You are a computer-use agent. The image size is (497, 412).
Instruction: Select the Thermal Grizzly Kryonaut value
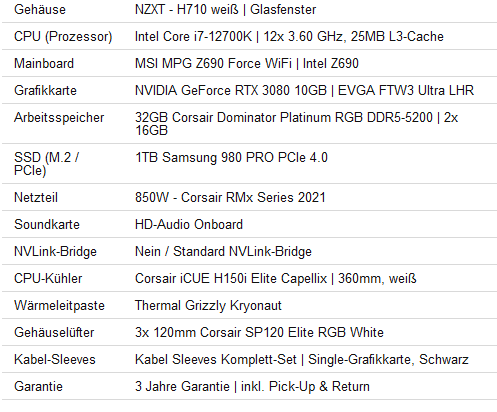(x=208, y=305)
